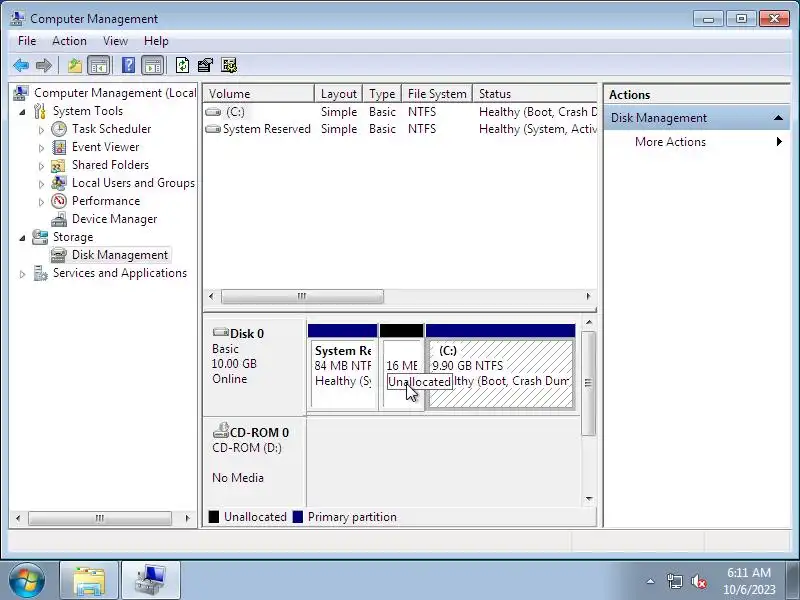
Task: Collapse the Disk Management actions section arrow
Action: (x=778, y=118)
